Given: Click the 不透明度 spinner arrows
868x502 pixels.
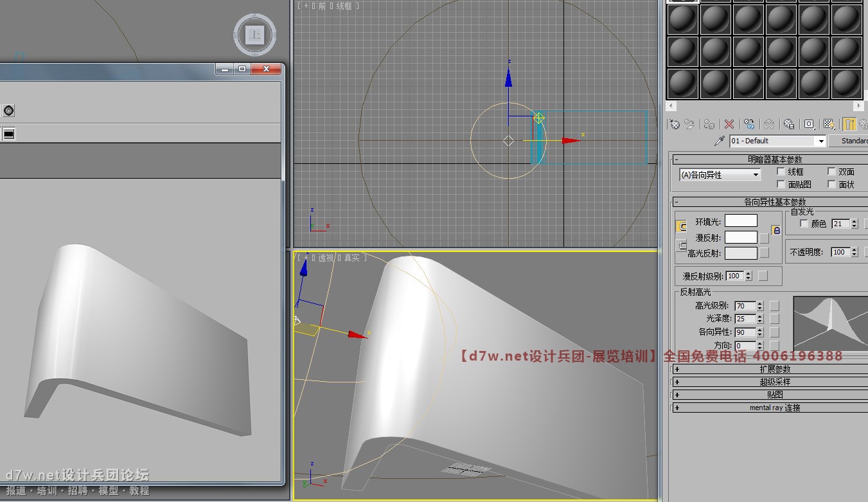Looking at the screenshot, I should [854, 252].
